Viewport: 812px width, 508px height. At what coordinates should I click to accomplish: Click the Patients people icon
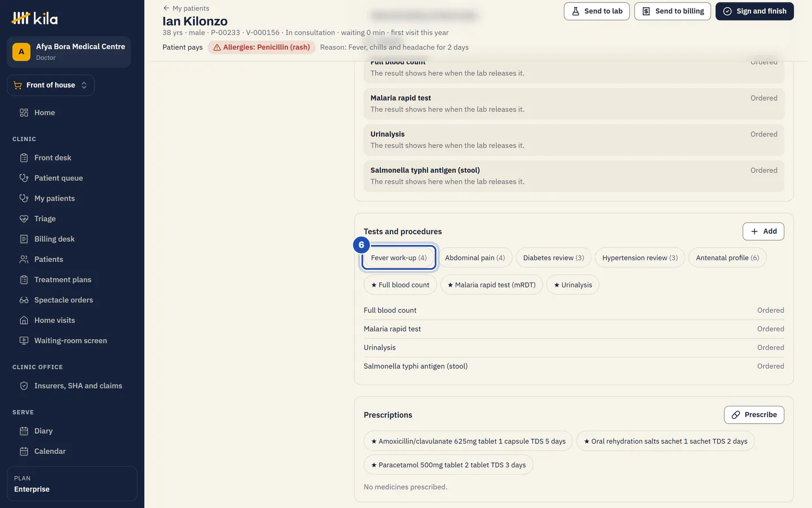point(24,259)
